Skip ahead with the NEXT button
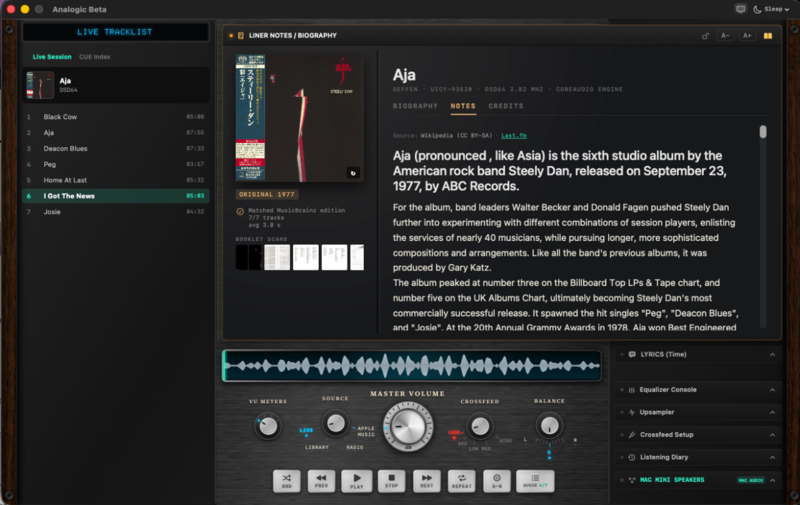Image resolution: width=800 pixels, height=505 pixels. [427, 481]
